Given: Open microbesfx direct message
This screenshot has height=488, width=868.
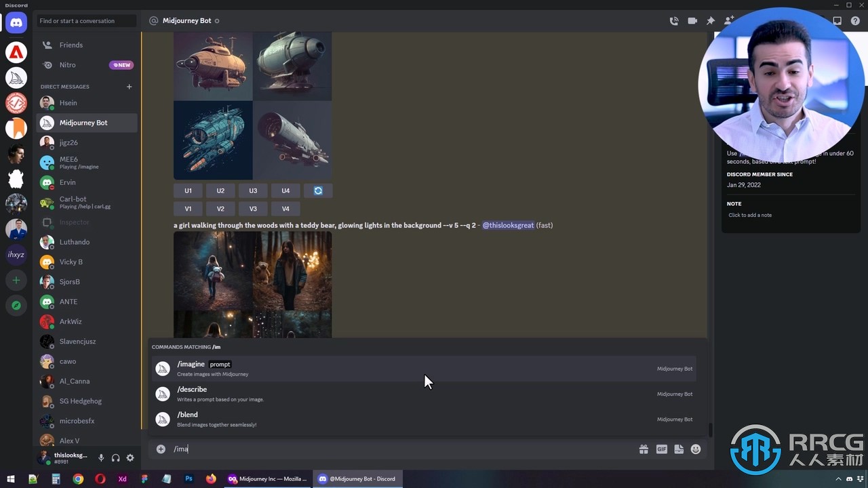Looking at the screenshot, I should [87, 421].
